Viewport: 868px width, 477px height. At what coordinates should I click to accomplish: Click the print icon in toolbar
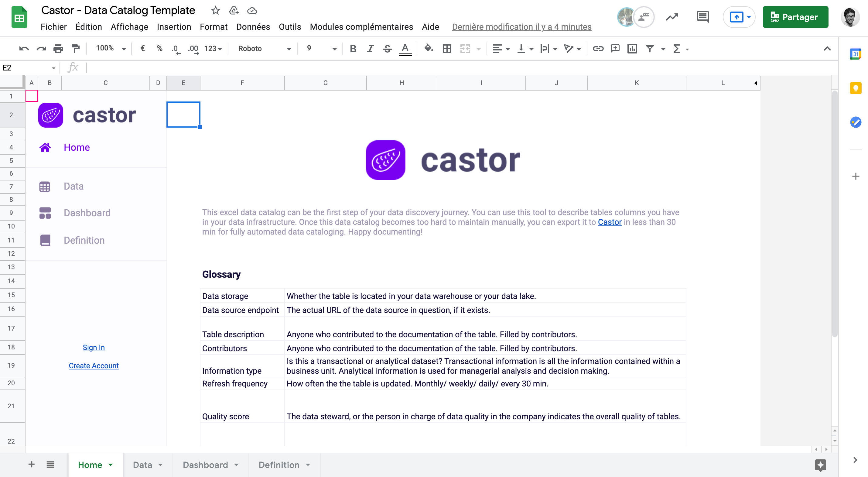[58, 49]
